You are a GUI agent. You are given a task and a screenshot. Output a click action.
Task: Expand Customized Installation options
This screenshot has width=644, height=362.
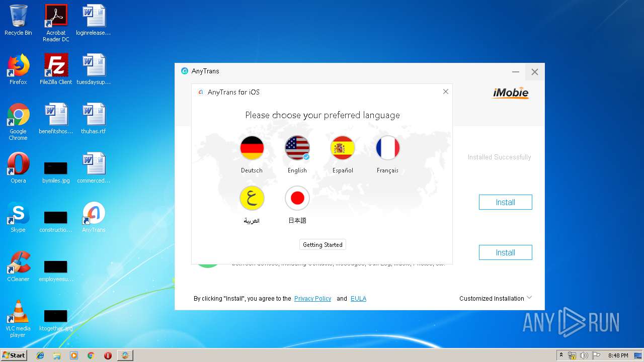tap(496, 299)
